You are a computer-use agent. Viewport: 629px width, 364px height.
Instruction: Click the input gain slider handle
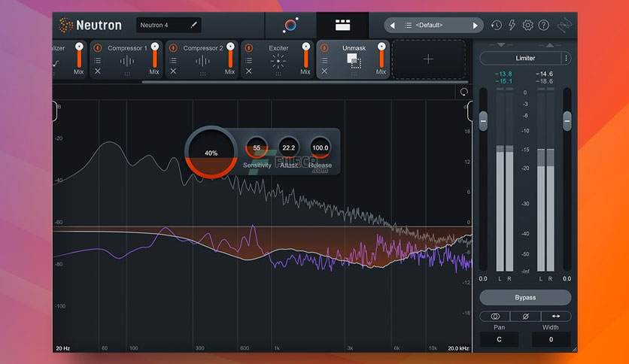pos(483,120)
